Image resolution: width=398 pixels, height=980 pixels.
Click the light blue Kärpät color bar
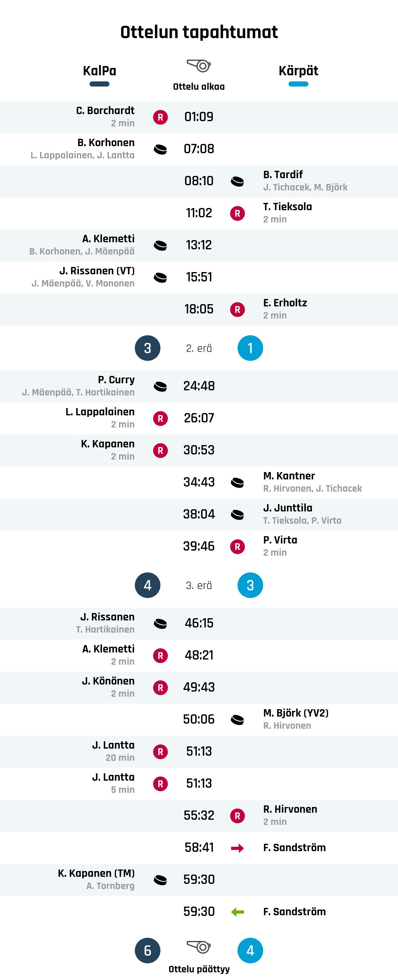tap(298, 84)
